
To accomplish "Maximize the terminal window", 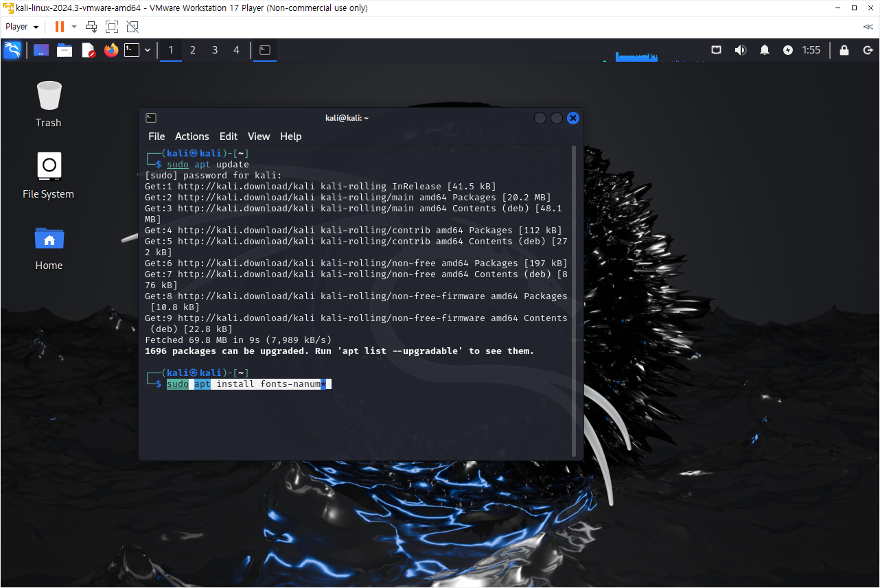I will pyautogui.click(x=557, y=118).
